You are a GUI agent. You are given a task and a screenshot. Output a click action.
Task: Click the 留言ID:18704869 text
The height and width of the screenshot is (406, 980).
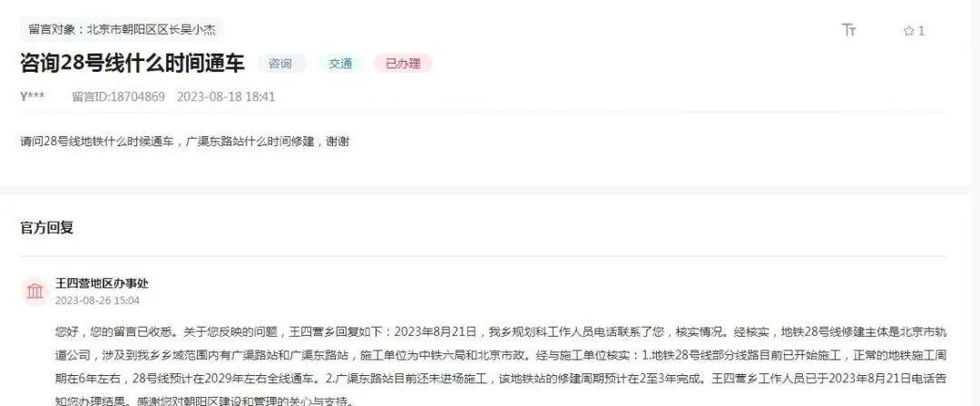coord(118,97)
